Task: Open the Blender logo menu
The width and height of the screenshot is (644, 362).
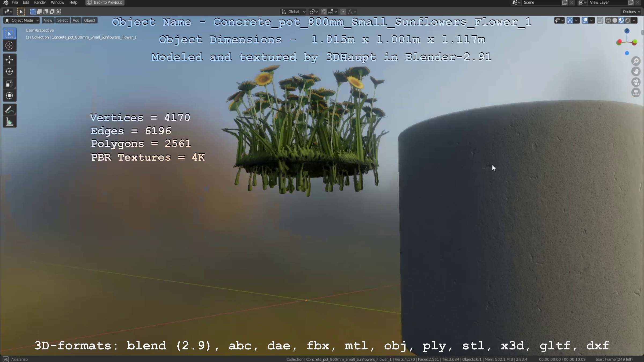Action: tap(6, 2)
